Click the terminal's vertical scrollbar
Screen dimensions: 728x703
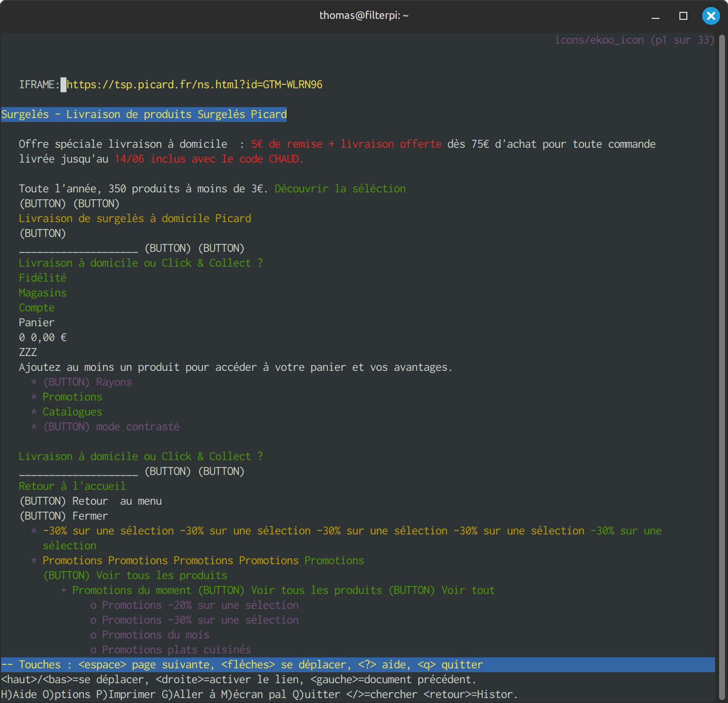[x=722, y=367]
